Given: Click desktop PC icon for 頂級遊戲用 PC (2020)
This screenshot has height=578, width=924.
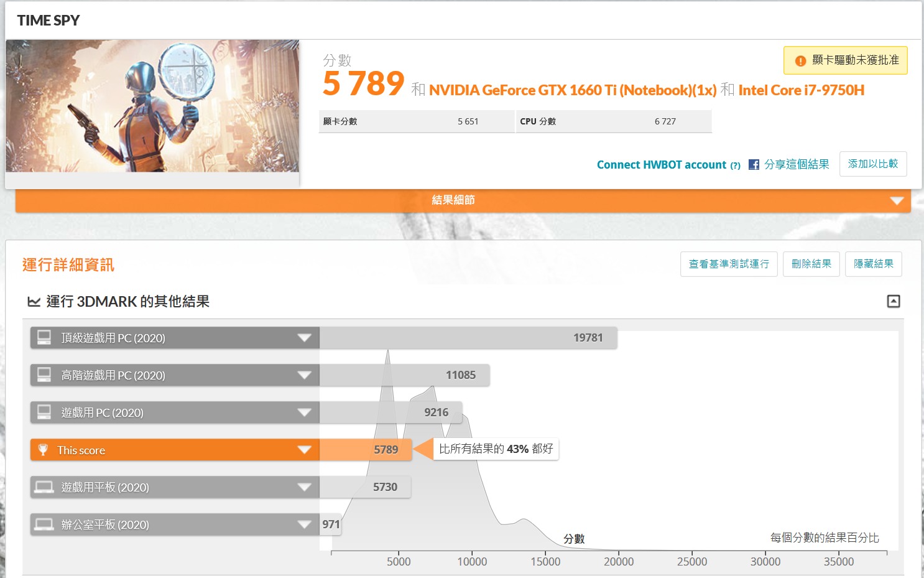Looking at the screenshot, I should pos(44,338).
